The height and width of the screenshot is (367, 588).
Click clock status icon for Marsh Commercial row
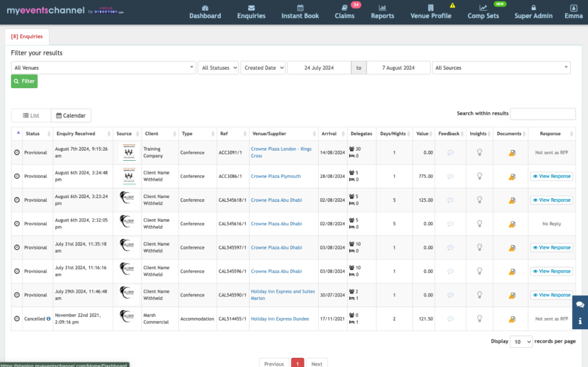[17, 319]
